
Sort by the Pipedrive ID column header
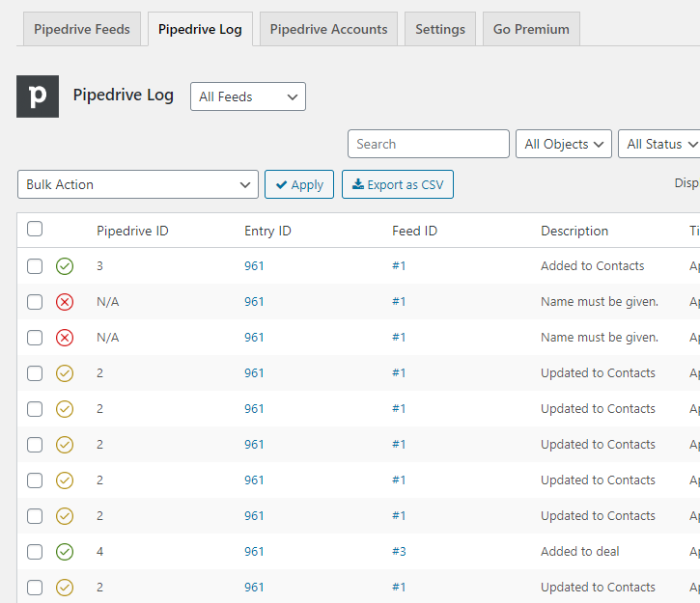point(132,231)
